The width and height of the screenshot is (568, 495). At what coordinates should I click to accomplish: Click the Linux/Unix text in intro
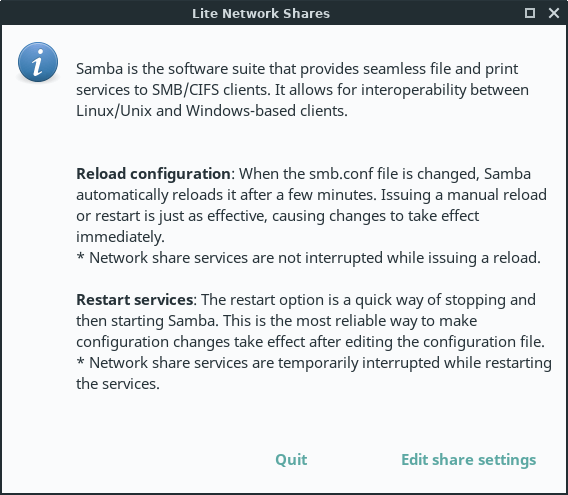coord(114,111)
